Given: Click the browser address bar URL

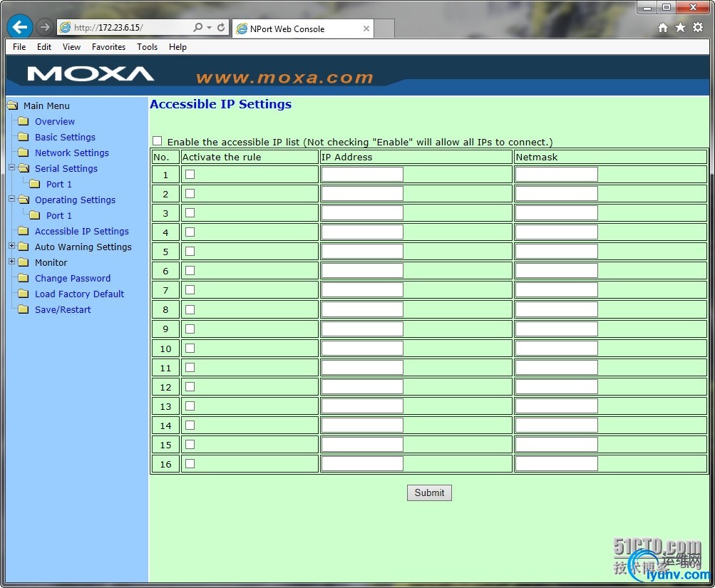Looking at the screenshot, I should tap(108, 27).
